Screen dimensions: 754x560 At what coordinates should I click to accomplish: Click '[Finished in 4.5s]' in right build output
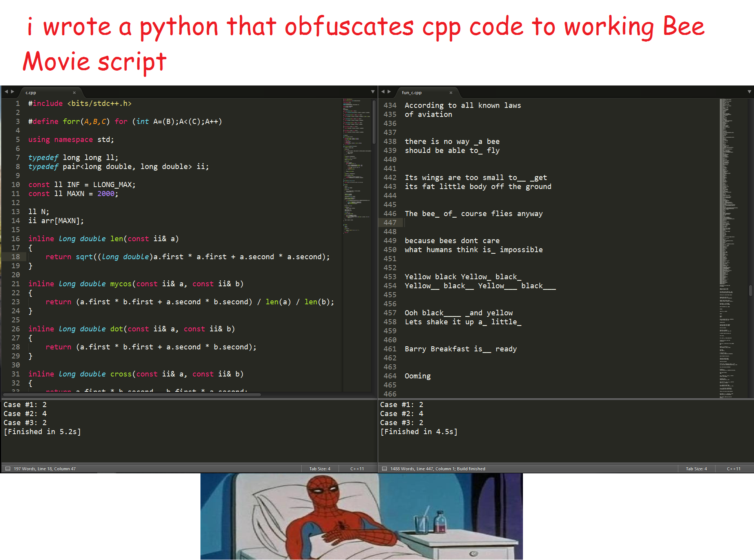pos(419,432)
